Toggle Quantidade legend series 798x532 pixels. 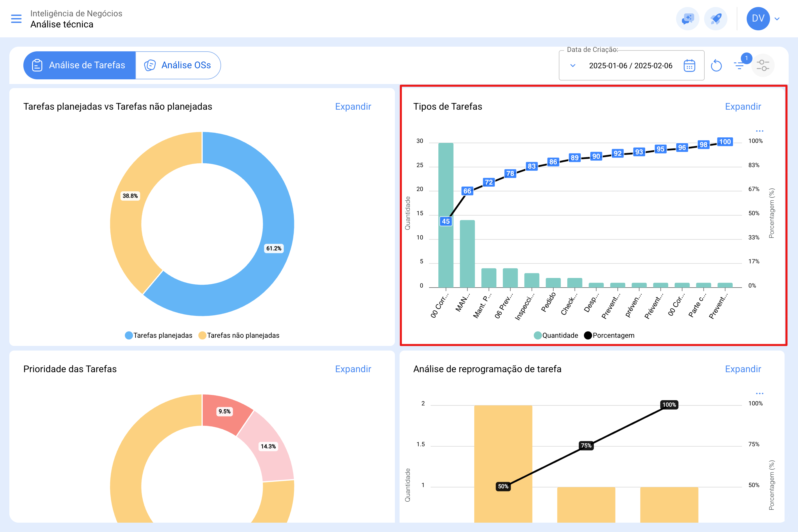pyautogui.click(x=556, y=335)
